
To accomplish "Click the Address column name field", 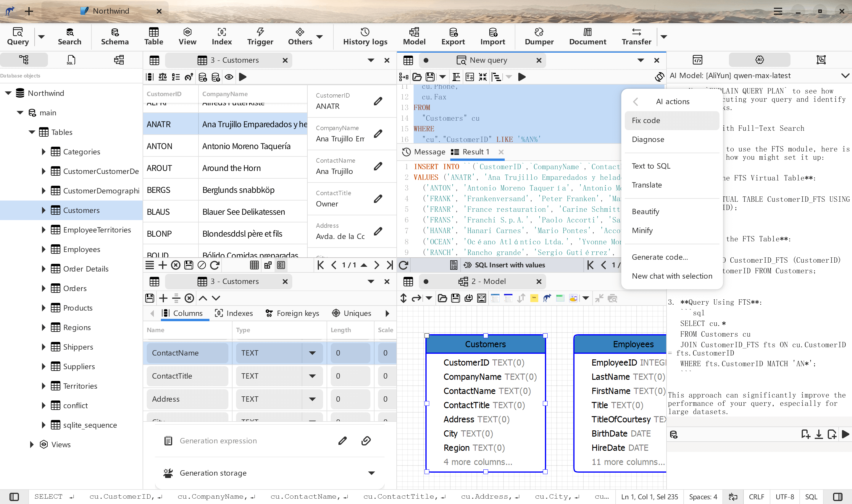I will click(x=187, y=399).
